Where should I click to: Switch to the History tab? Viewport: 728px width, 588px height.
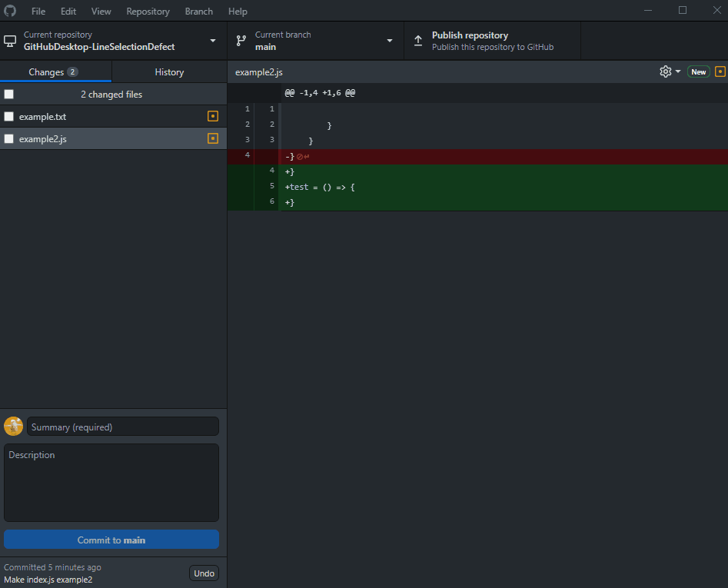point(169,71)
